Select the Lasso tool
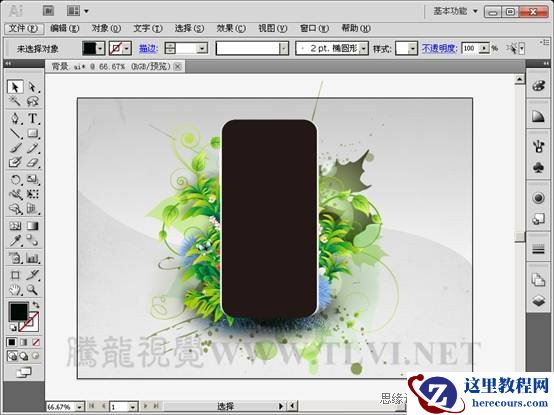554x415 pixels. (33, 102)
